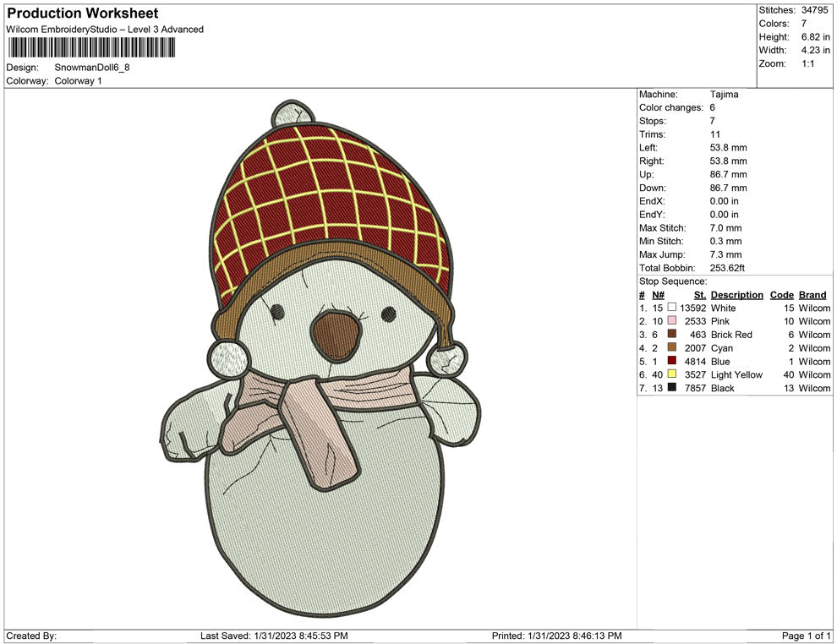Click the Machine value Tajima
Image resolution: width=837 pixels, height=644 pixels.
(724, 94)
